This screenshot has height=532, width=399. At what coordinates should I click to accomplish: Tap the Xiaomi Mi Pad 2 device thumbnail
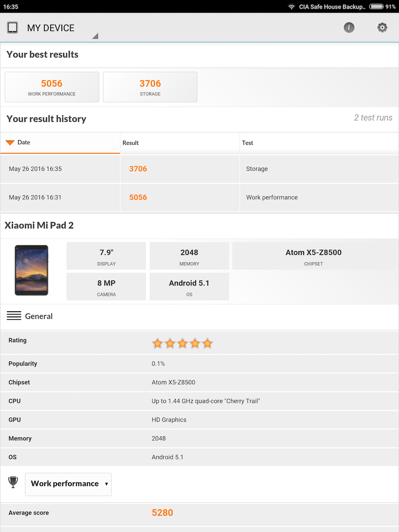click(32, 270)
